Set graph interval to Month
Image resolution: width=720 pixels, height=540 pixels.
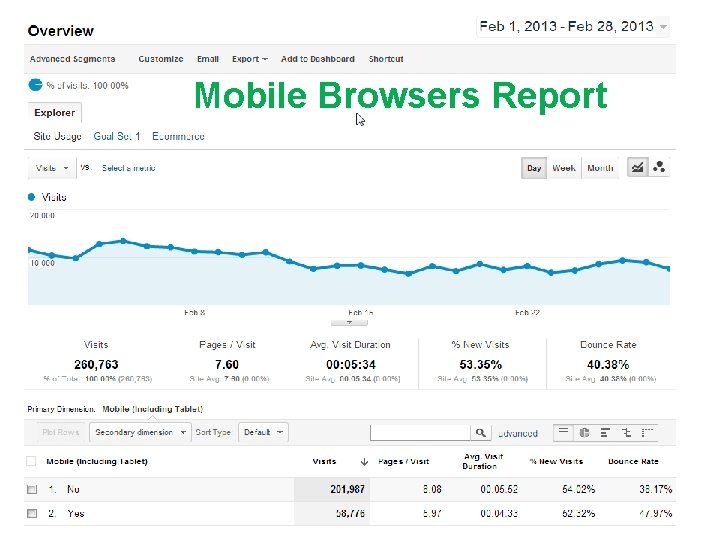point(600,168)
